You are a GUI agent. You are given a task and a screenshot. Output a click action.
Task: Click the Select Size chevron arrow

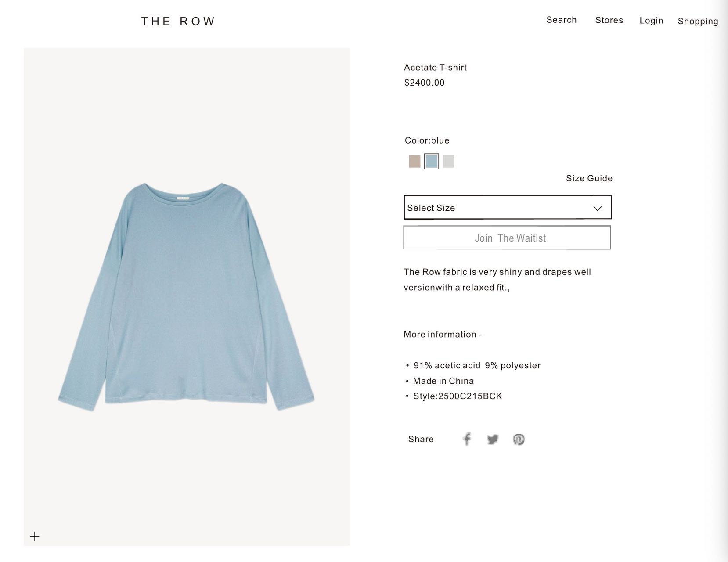point(598,208)
